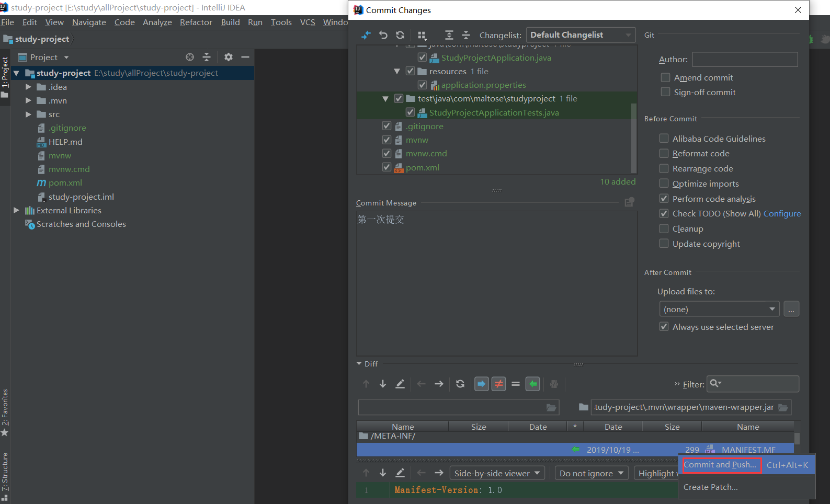
Task: Click the edit source pencil in Diff toolbar
Action: (x=400, y=384)
